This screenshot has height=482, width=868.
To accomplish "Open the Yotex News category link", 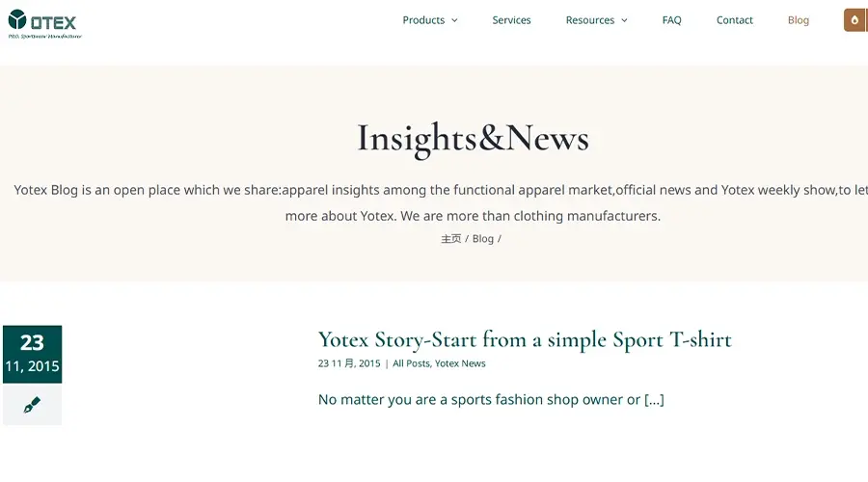I will click(460, 363).
